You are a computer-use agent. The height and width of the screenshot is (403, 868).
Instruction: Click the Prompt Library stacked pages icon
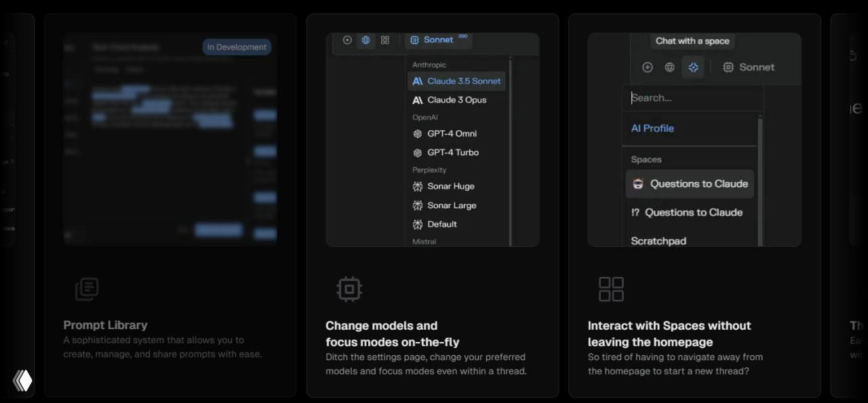point(87,289)
